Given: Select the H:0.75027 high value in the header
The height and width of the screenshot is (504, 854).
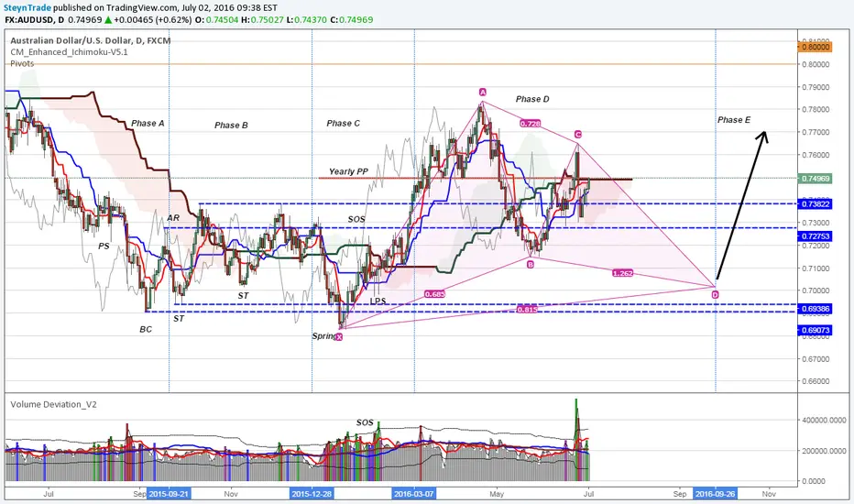Looking at the screenshot, I should [262, 19].
